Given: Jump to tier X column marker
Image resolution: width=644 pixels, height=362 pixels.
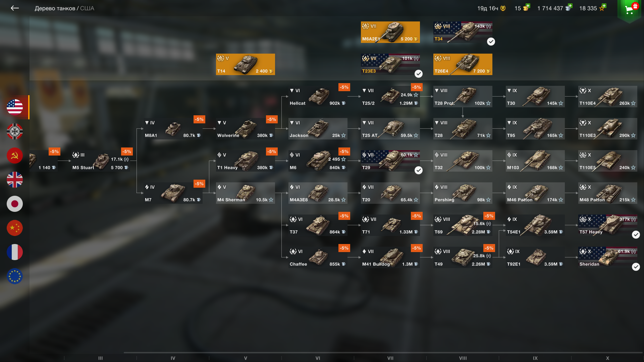Looking at the screenshot, I should coord(607,358).
